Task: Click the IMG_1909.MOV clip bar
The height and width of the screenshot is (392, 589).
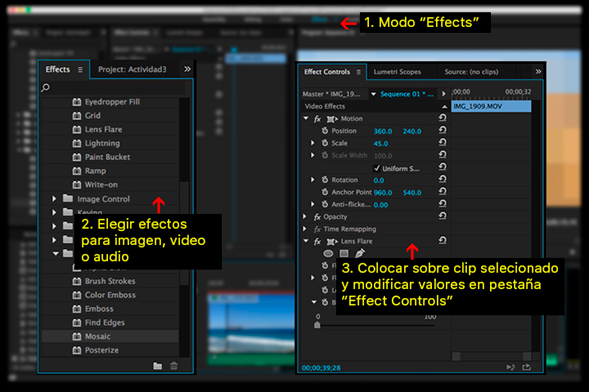Action: [491, 106]
